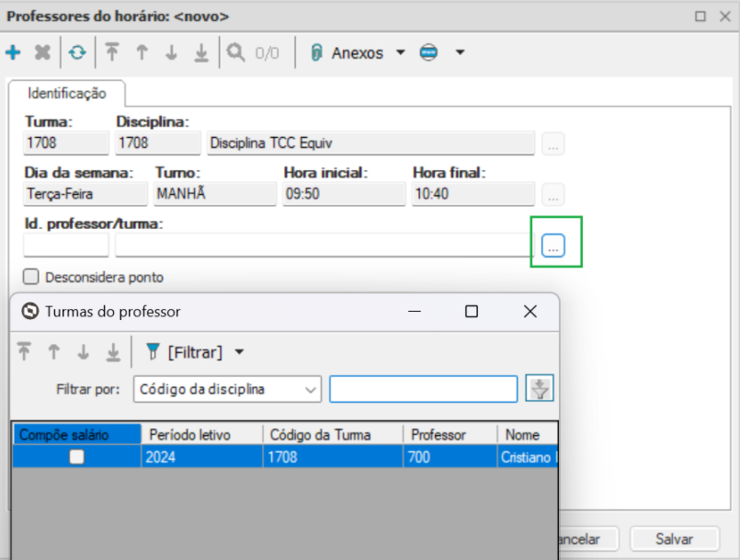Sort by Código da Turma column header
740x560 pixels.
tap(333, 434)
